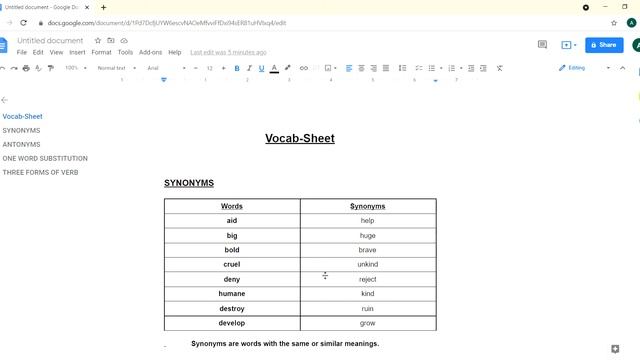Select the paint format tool
The height and width of the screenshot is (360, 640).
click(51, 68)
